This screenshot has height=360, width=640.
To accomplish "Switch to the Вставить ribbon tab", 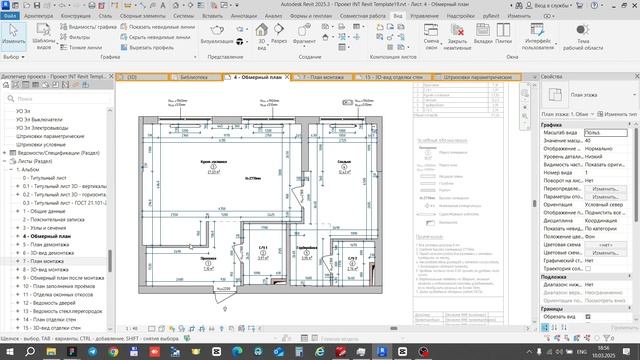I will click(212, 16).
